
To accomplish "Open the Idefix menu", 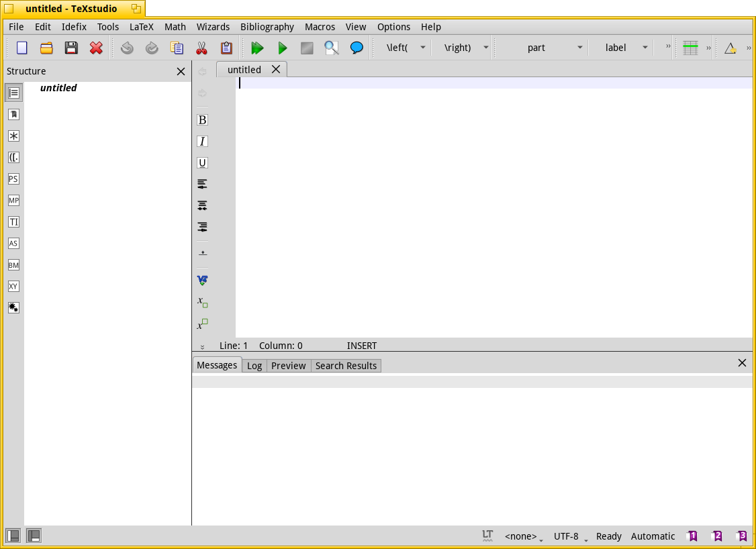I will (74, 27).
